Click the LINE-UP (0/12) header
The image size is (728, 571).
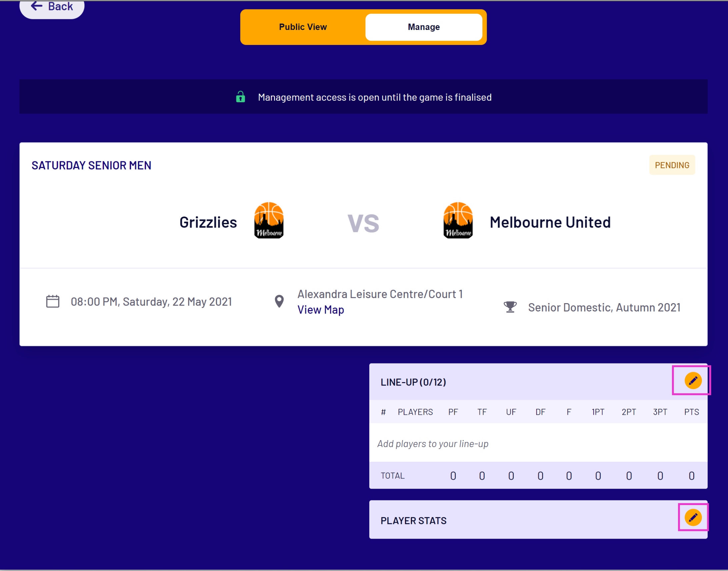pos(413,382)
